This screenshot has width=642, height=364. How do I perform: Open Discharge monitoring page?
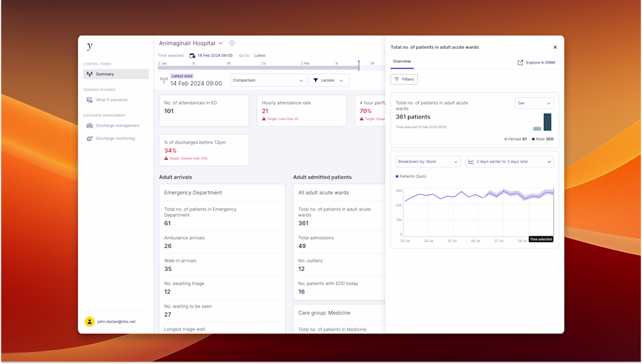tap(115, 138)
